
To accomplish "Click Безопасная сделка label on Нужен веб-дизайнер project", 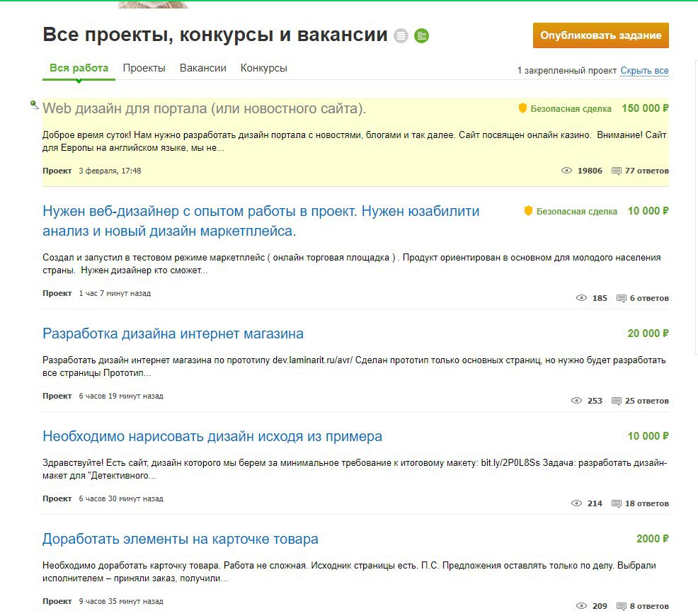I will point(576,212).
